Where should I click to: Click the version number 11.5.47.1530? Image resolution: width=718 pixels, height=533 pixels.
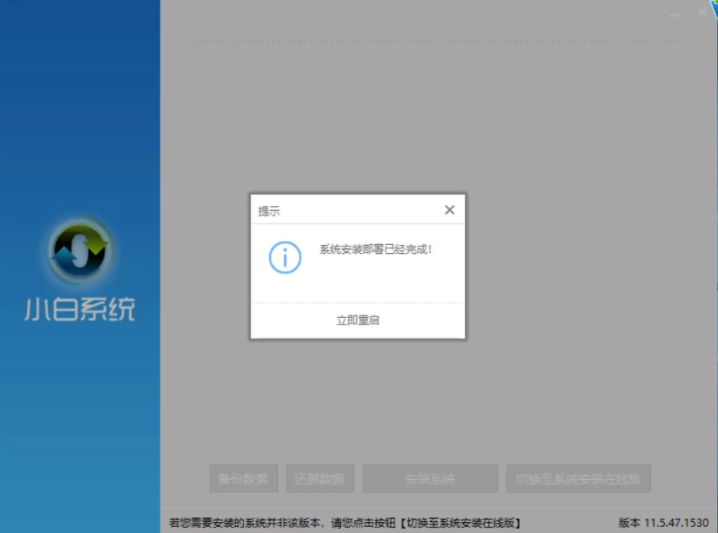(x=674, y=522)
